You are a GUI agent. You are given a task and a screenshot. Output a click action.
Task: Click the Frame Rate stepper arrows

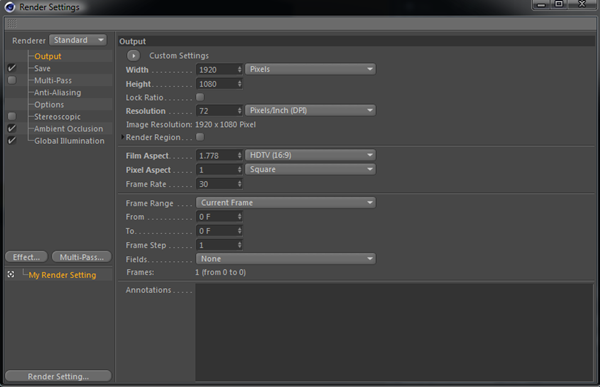(x=240, y=184)
